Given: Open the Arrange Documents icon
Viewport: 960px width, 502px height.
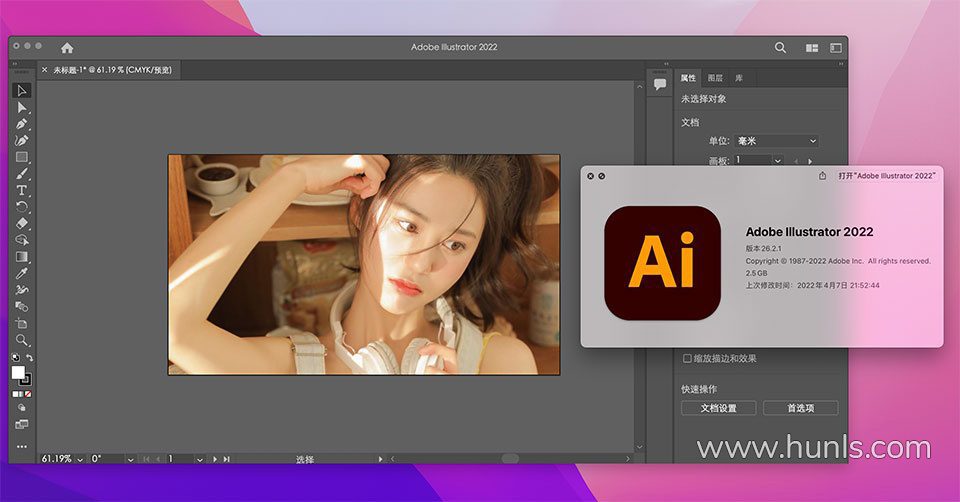Looking at the screenshot, I should [812, 48].
